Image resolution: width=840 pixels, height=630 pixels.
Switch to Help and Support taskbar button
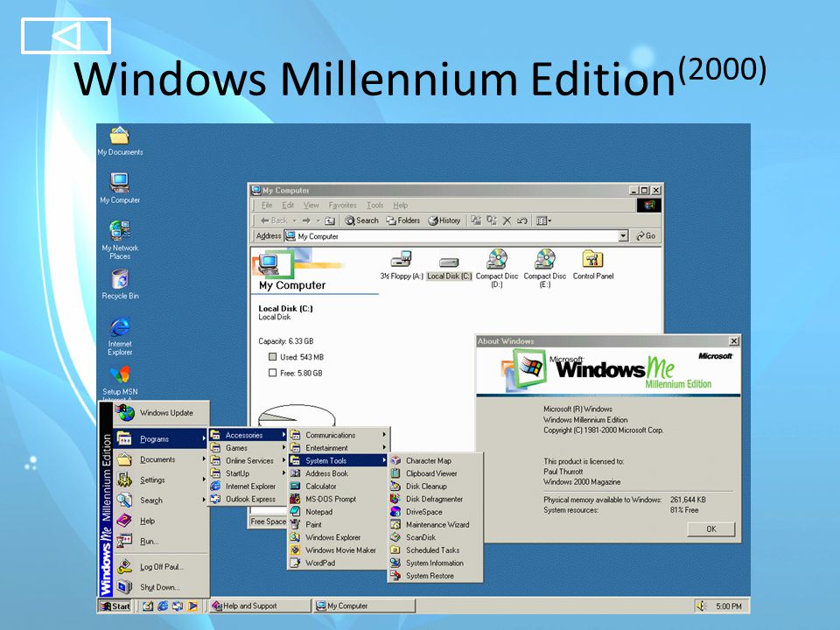click(x=260, y=605)
